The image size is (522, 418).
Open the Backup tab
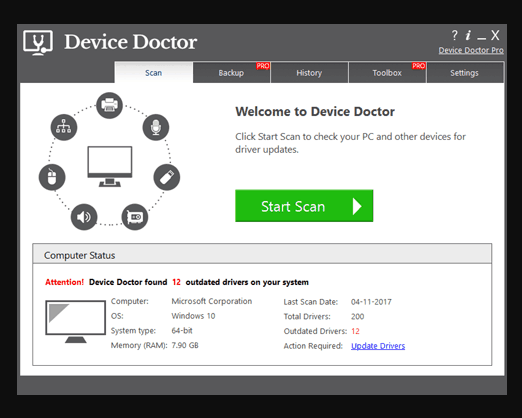coord(232,72)
